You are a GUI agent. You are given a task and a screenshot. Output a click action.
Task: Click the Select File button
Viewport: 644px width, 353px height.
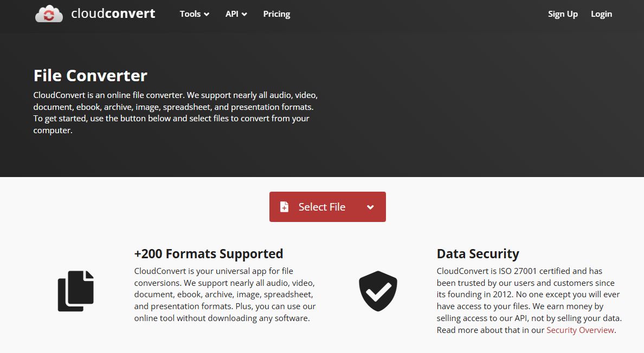[327, 207]
